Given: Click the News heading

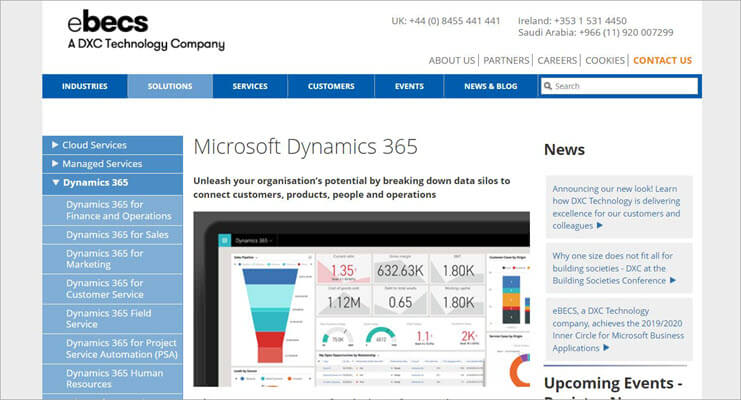Looking at the screenshot, I should (564, 149).
